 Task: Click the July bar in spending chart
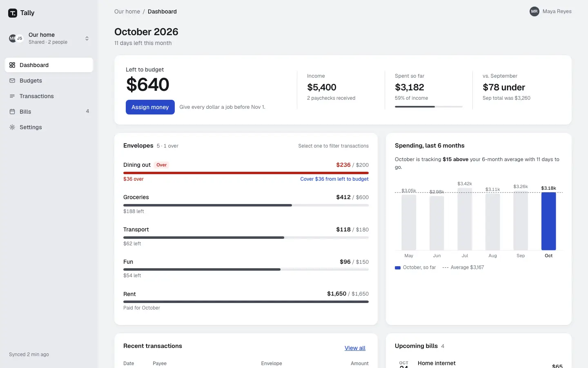(x=465, y=219)
